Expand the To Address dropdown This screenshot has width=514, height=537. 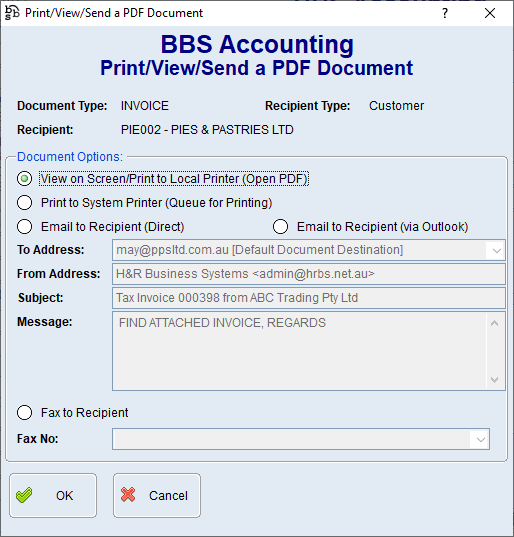497,250
